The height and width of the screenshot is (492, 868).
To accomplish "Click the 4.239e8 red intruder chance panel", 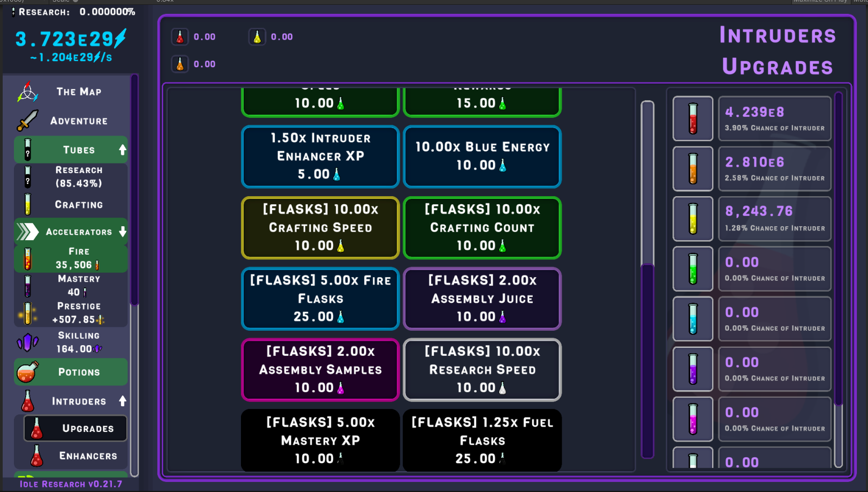I will [x=774, y=118].
